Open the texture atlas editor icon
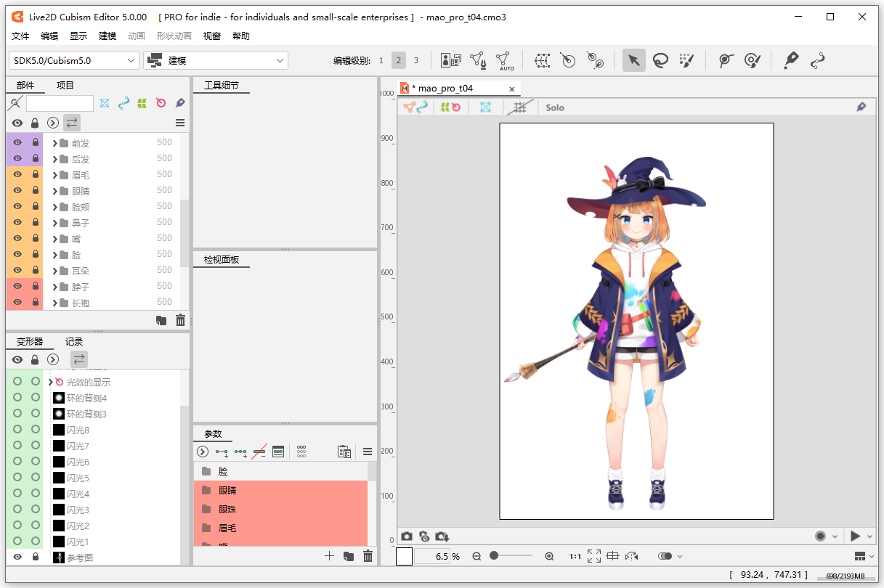This screenshot has width=884, height=588. tap(451, 60)
